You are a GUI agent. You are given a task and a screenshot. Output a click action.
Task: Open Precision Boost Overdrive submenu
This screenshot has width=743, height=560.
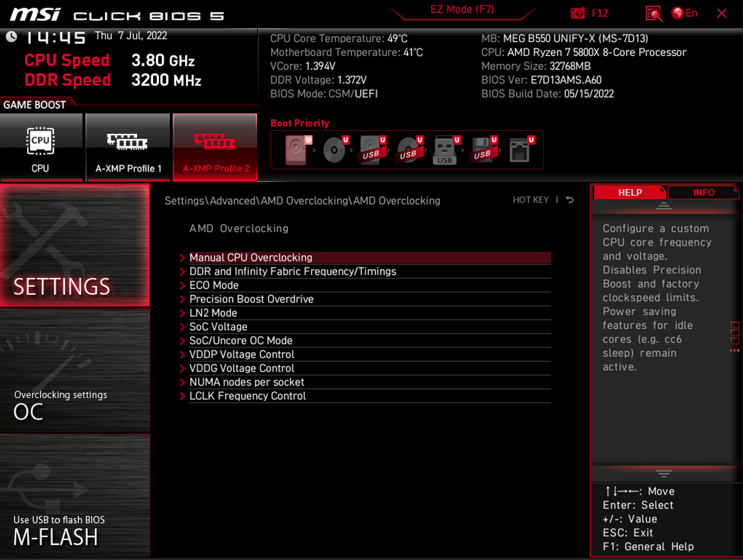click(x=366, y=299)
